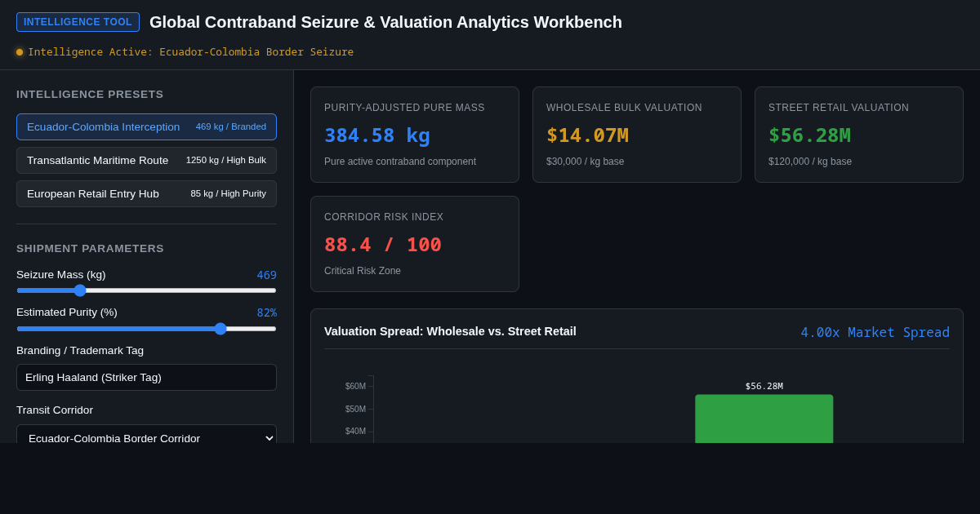Select the Ecuador-Colombia Interception preset
The image size is (980, 514).
(146, 126)
